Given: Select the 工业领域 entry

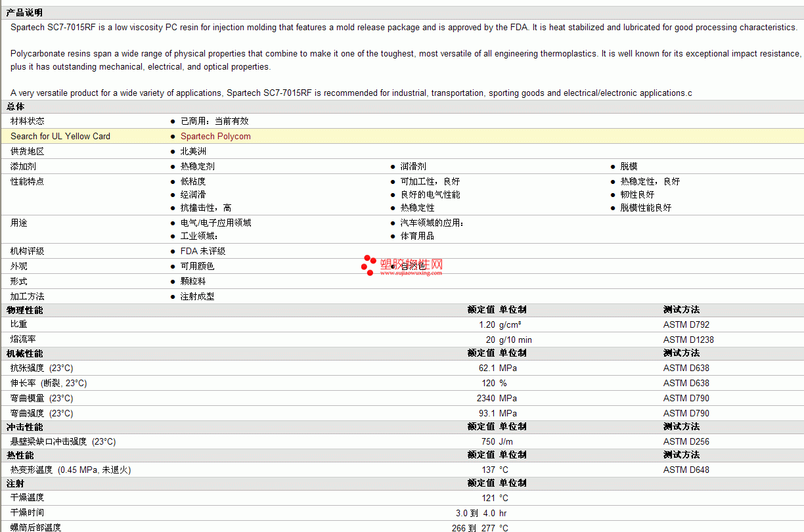Looking at the screenshot, I should (x=199, y=236).
